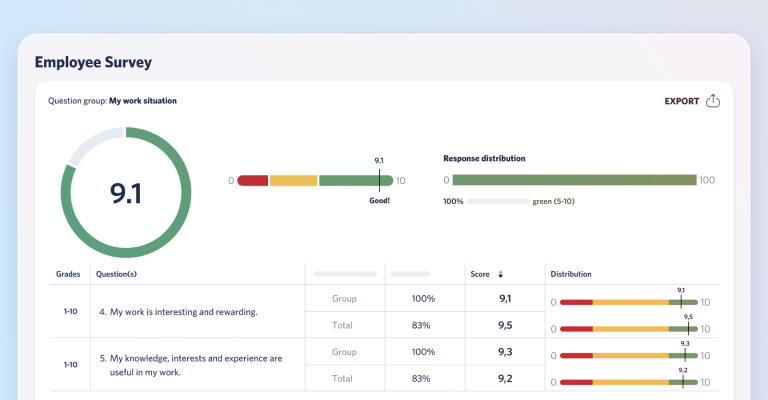Click the Employee Survey title

pyautogui.click(x=93, y=62)
